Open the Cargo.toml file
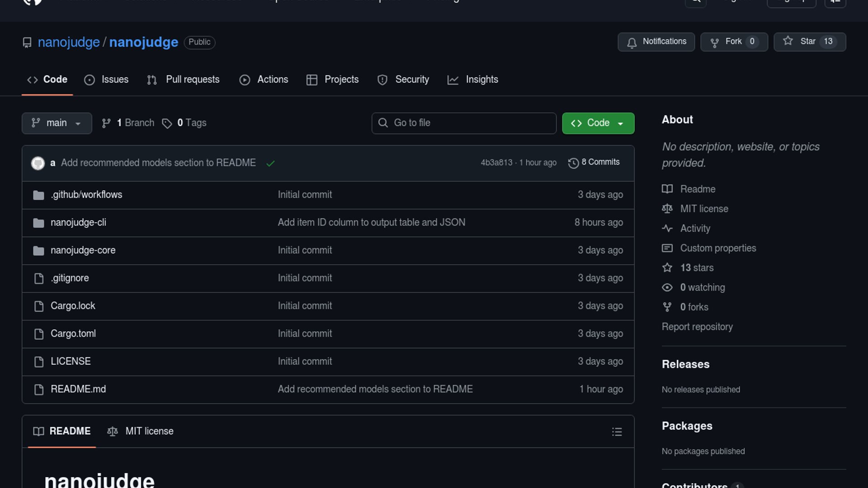Image resolution: width=868 pixels, height=488 pixels. pos(73,333)
